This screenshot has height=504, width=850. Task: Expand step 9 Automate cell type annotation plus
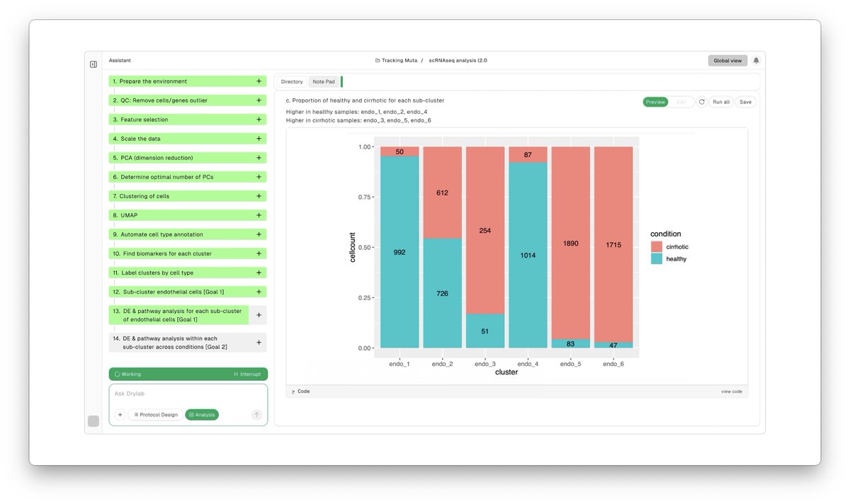click(259, 234)
